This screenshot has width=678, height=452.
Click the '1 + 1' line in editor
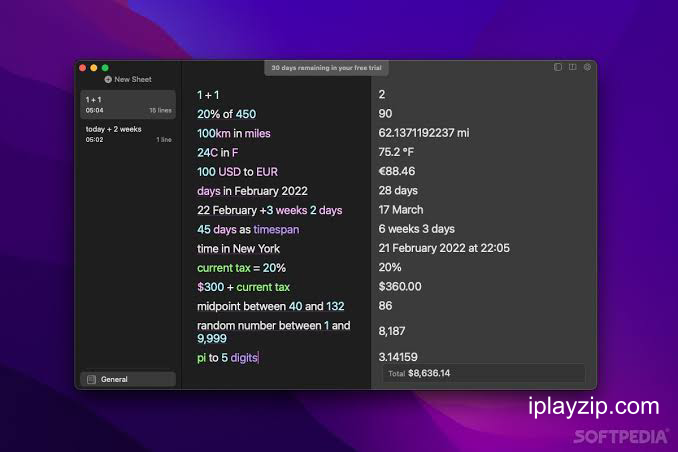tap(208, 95)
